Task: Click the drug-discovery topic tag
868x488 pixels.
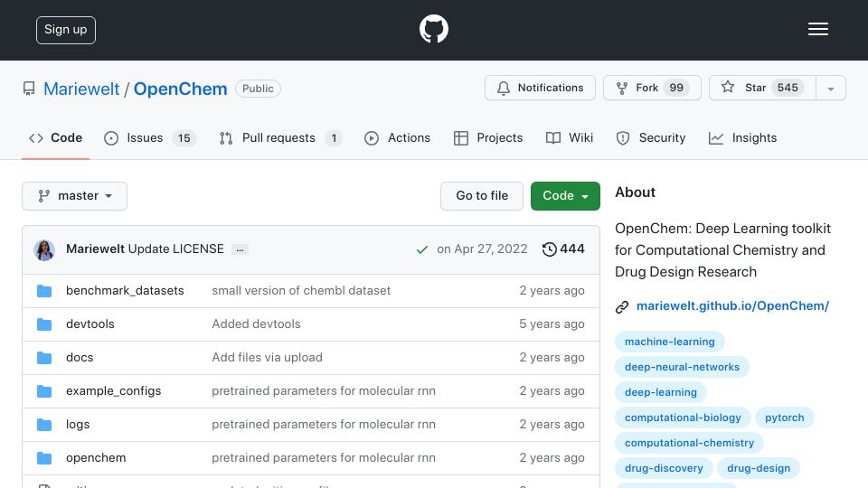Action: [664, 468]
